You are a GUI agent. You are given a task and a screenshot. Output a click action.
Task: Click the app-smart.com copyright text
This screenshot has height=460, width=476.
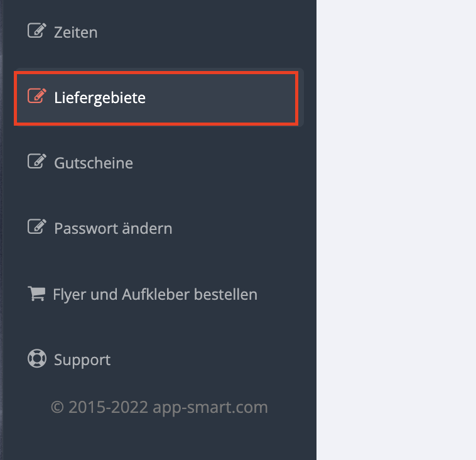click(x=160, y=407)
